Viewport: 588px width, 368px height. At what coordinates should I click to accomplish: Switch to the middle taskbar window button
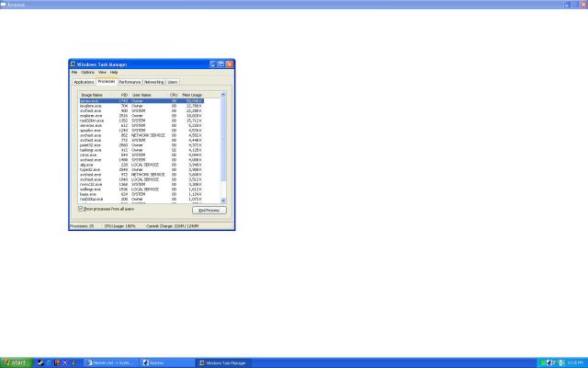[x=167, y=362]
